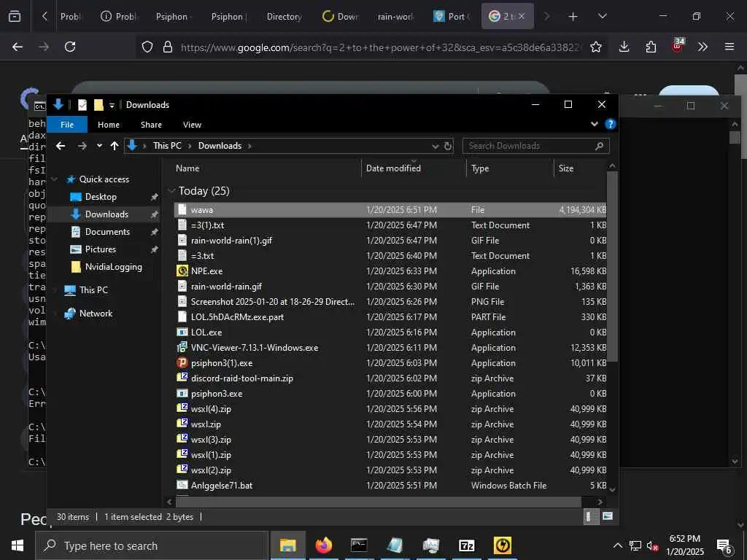Collapse the Today (25) group
747x560 pixels.
[x=172, y=191]
